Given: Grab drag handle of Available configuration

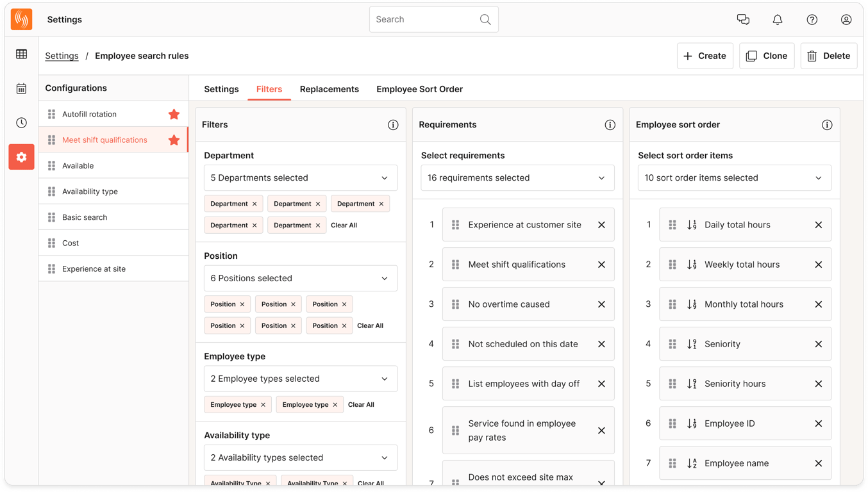Looking at the screenshot, I should point(51,166).
